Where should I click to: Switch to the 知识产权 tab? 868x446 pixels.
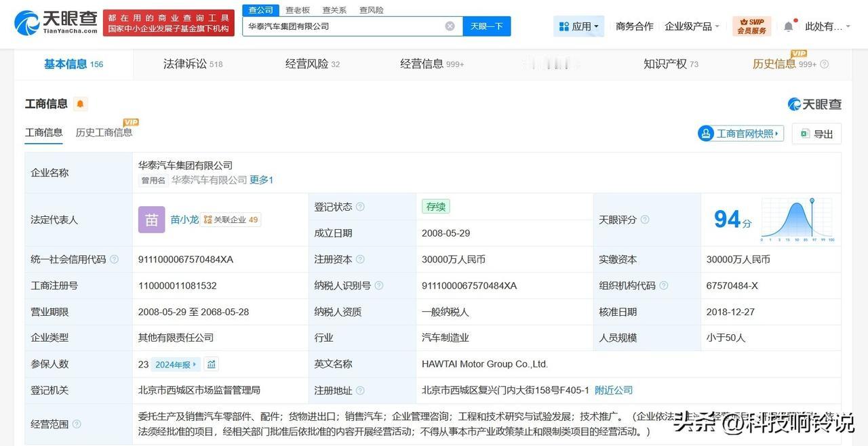click(671, 64)
